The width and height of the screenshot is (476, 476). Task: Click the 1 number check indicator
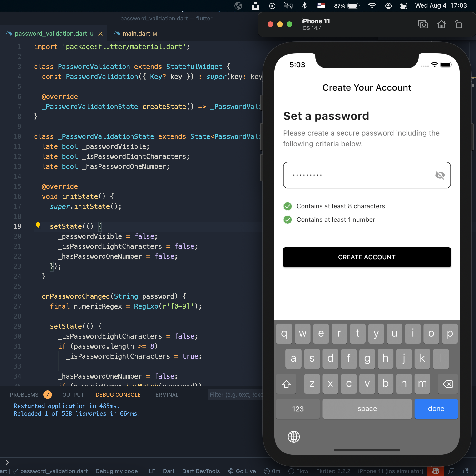point(287,219)
